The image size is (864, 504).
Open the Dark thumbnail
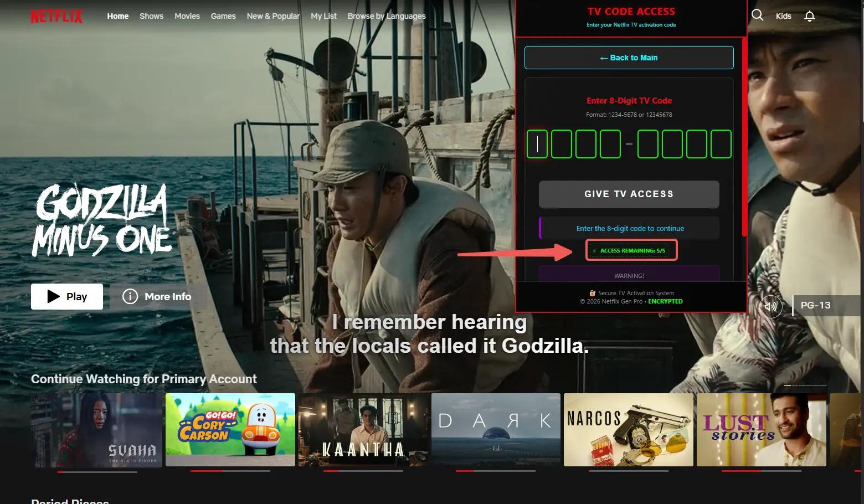[x=496, y=430]
